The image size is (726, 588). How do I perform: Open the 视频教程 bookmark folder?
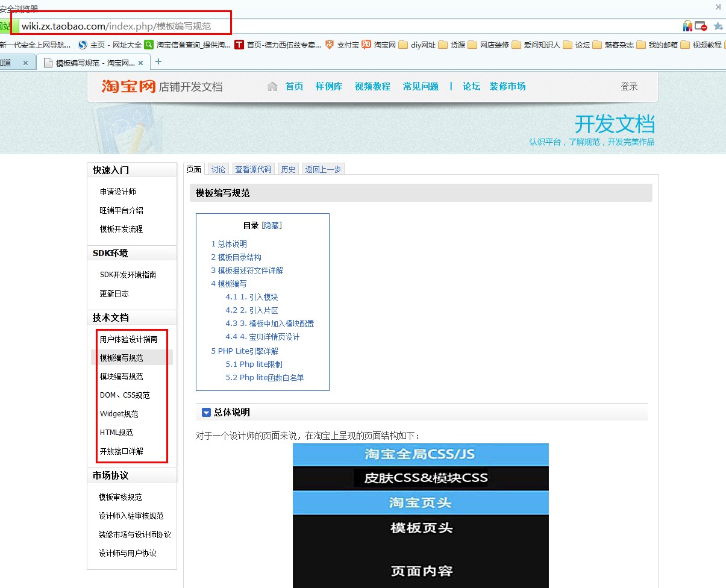pos(701,45)
